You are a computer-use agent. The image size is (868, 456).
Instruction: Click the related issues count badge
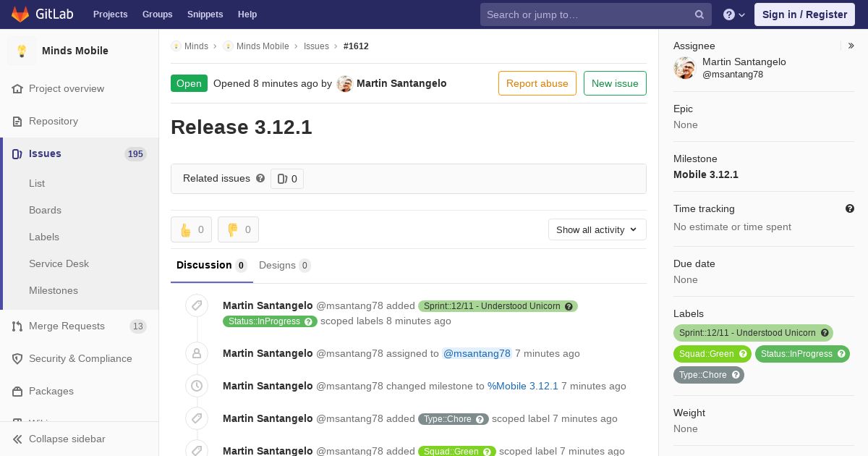[x=287, y=179]
